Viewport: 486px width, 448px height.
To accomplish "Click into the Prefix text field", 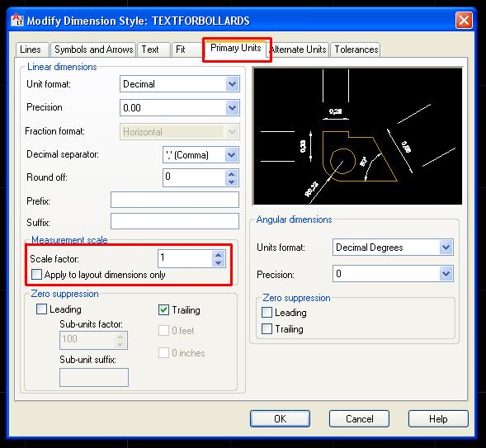I will 175,200.
